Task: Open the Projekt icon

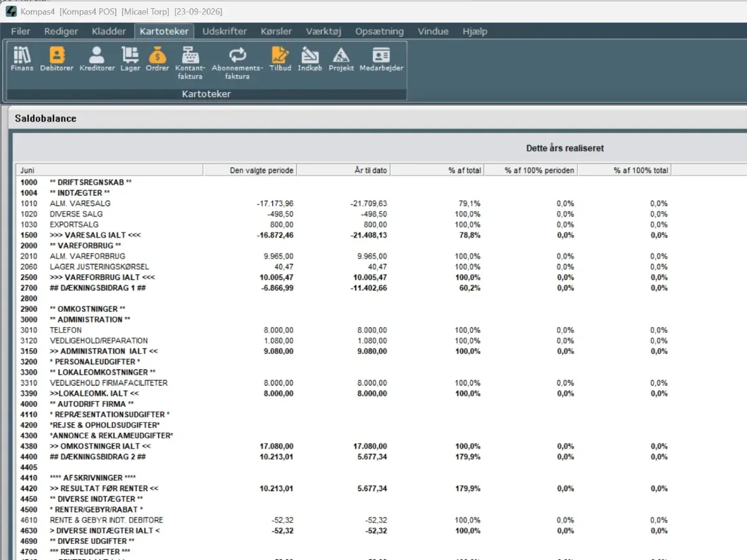Action: (x=341, y=59)
